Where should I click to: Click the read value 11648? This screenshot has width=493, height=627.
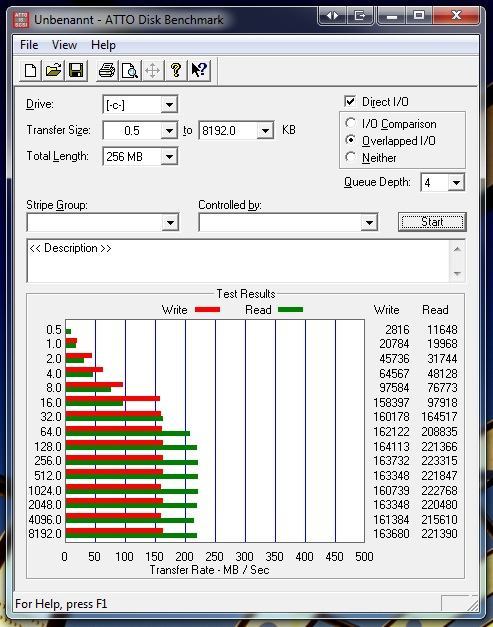442,329
